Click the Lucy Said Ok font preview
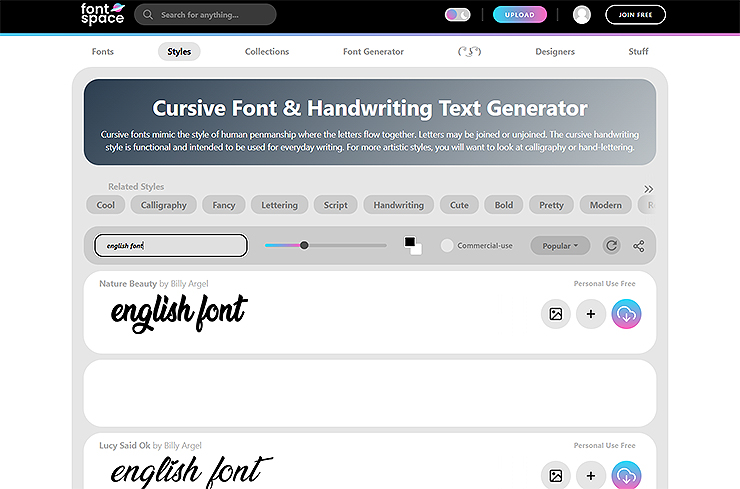The height and width of the screenshot is (489, 740). pyautogui.click(x=191, y=472)
